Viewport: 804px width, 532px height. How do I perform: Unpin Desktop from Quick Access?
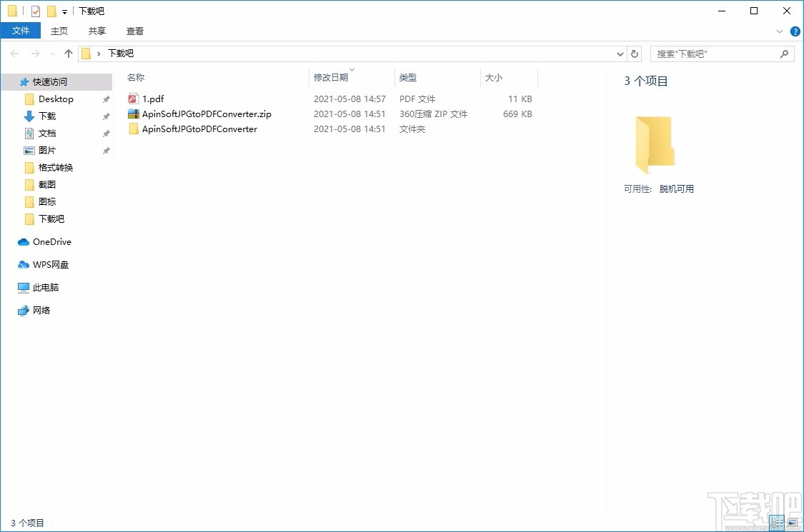coord(106,99)
